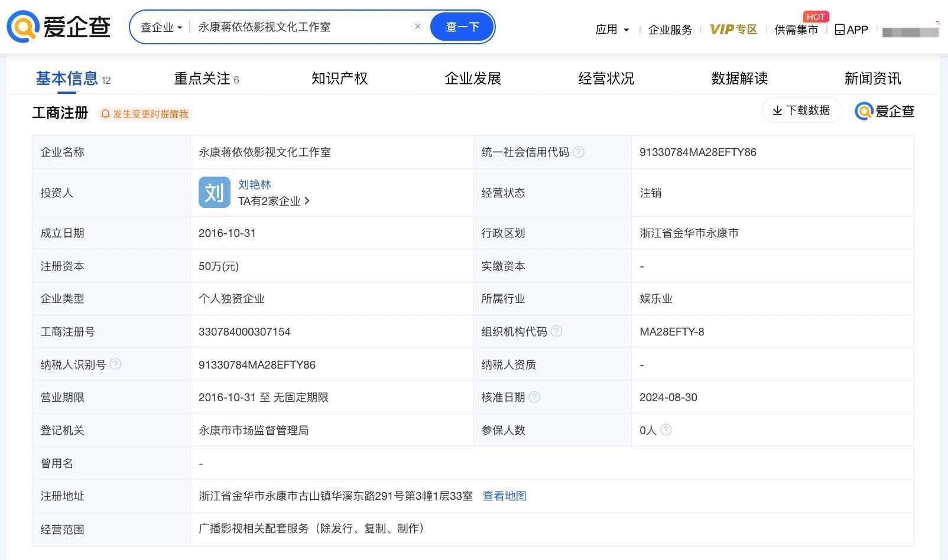
Task: Select the 经营范围 business scope description
Action: click(x=311, y=529)
